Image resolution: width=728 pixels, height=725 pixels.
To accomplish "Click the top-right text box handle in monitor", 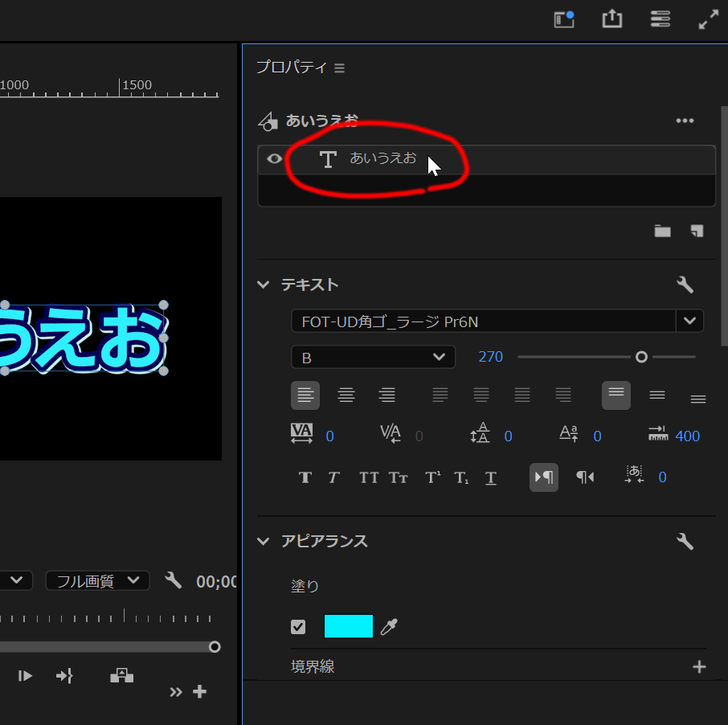I will (x=163, y=305).
